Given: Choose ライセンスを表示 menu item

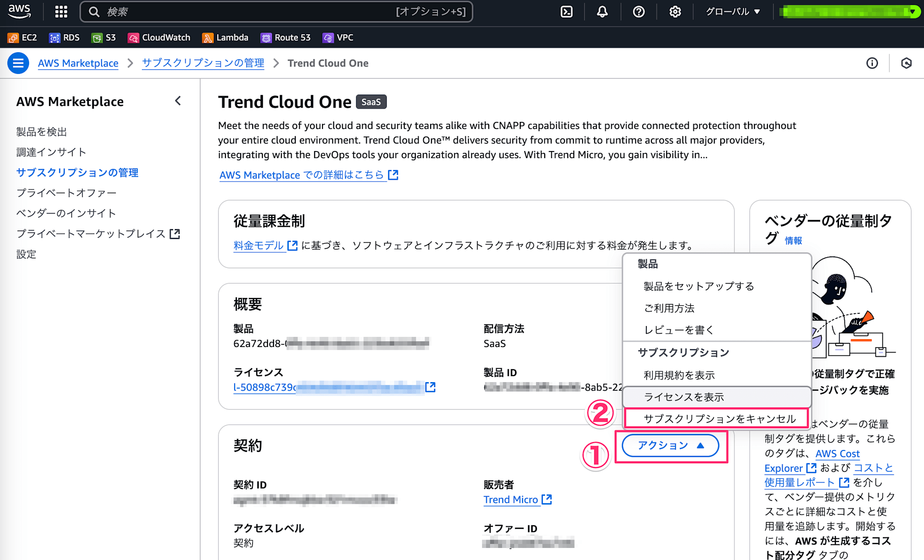Looking at the screenshot, I should (x=717, y=397).
